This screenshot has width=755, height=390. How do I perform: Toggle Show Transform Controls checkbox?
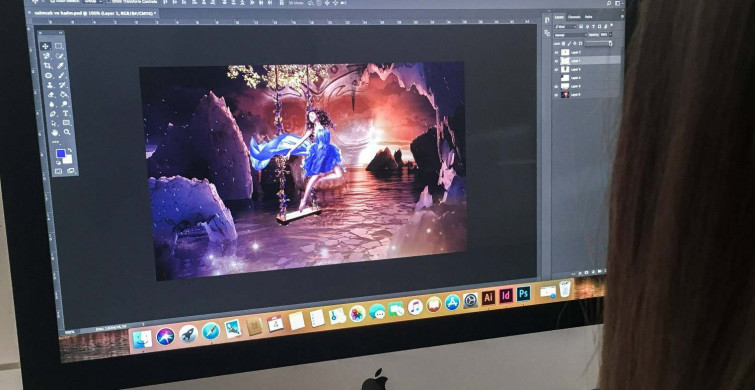[x=109, y=1]
